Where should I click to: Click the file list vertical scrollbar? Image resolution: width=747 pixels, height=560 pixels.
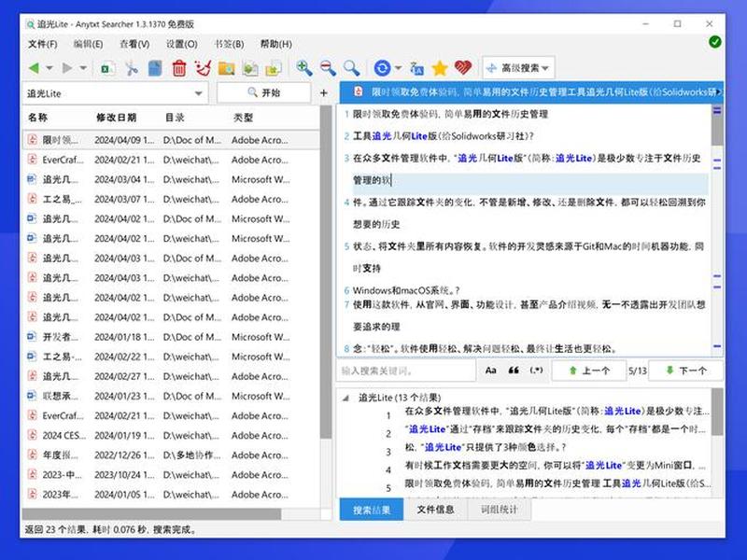[x=326, y=272]
